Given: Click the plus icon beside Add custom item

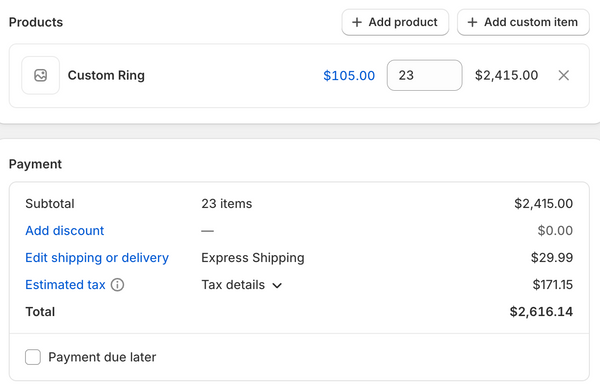Looking at the screenshot, I should pos(472,22).
